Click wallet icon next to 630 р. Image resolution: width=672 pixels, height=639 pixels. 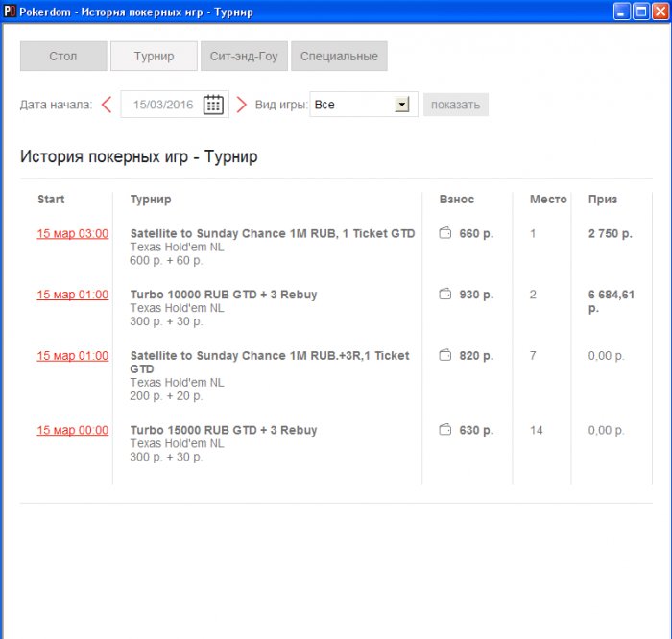(445, 430)
